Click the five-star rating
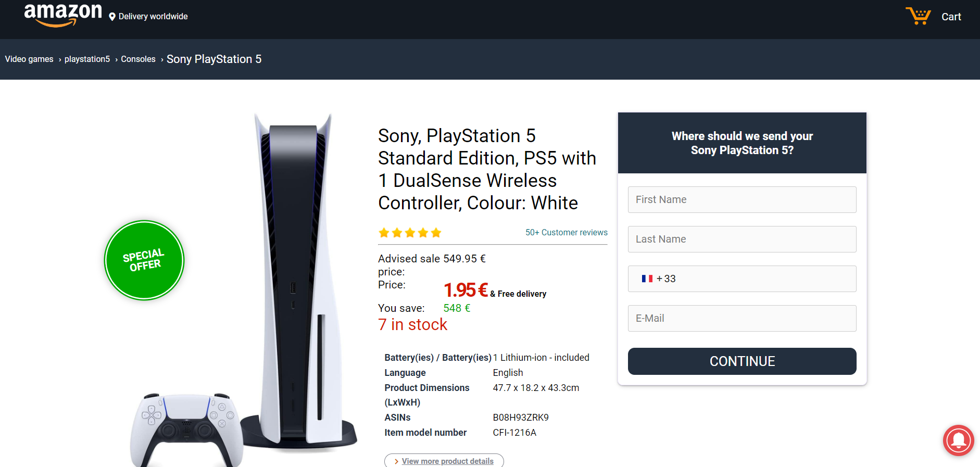 (x=410, y=233)
